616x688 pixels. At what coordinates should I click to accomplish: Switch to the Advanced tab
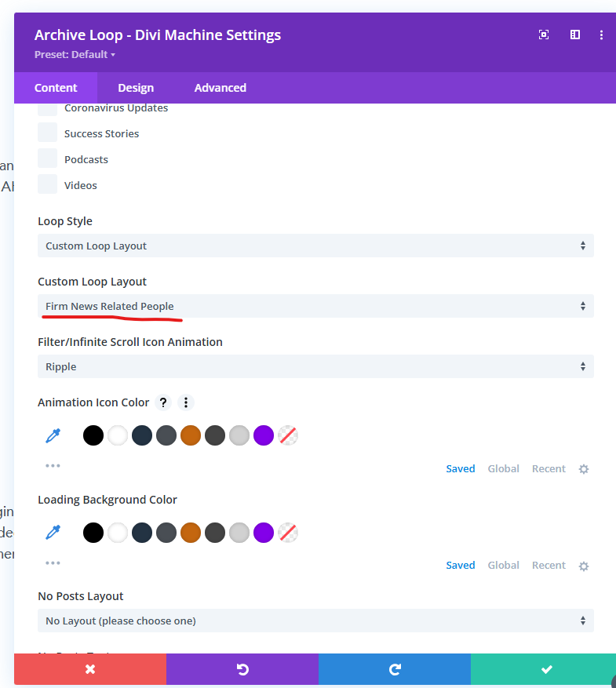click(x=221, y=88)
